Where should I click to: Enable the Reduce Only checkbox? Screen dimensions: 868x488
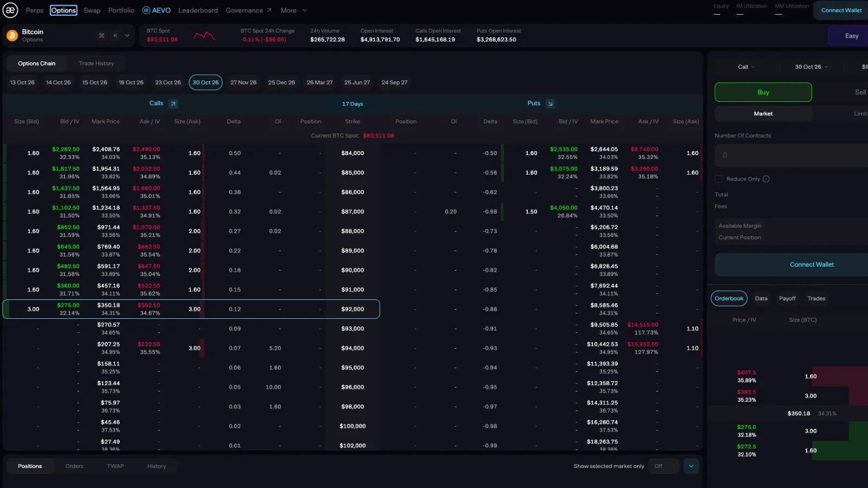(x=718, y=179)
